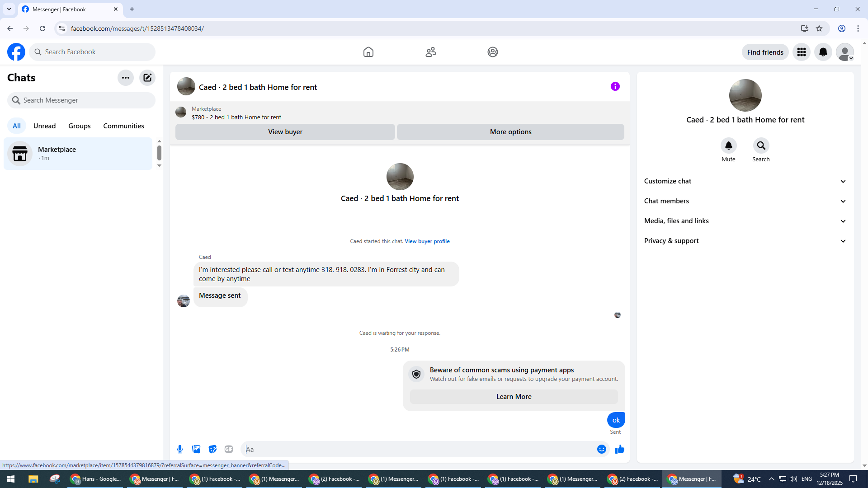The height and width of the screenshot is (488, 868).
Task: Click the browser address bar URL
Action: (137, 28)
